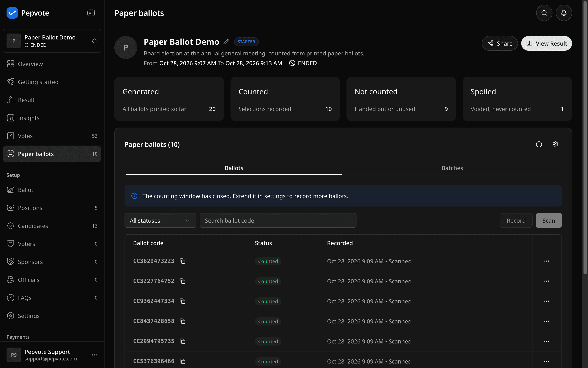Click the Counted stat card

(x=285, y=99)
